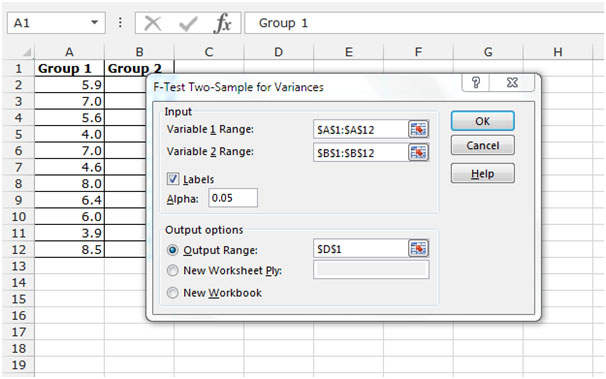Select row 1 header

pos(19,68)
